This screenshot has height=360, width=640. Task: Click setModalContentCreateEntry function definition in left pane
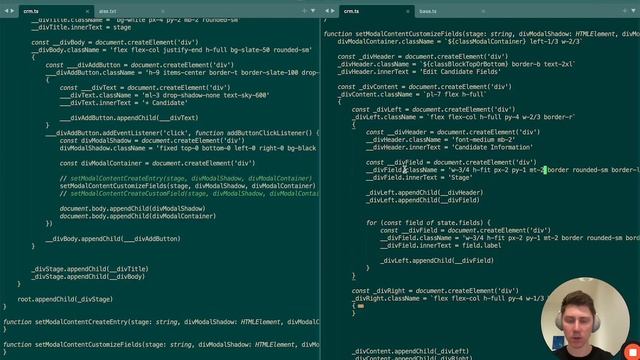(x=161, y=322)
